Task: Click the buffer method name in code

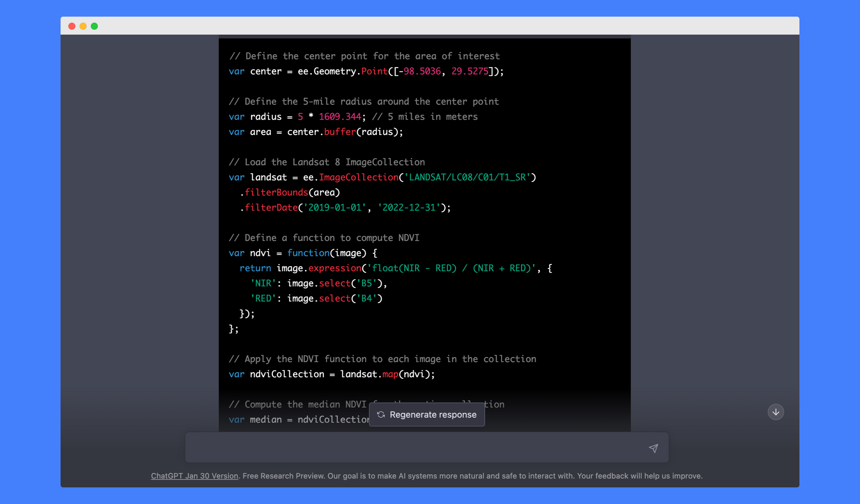Action: [x=340, y=132]
